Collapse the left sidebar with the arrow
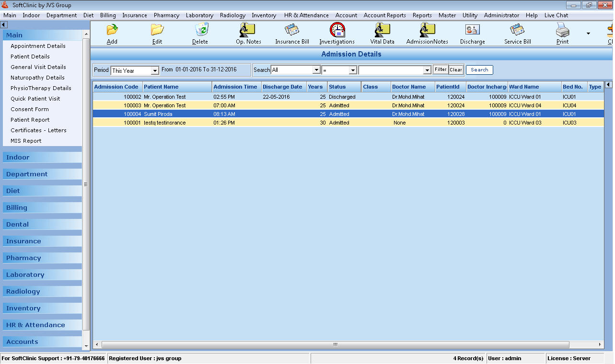 click(4, 24)
